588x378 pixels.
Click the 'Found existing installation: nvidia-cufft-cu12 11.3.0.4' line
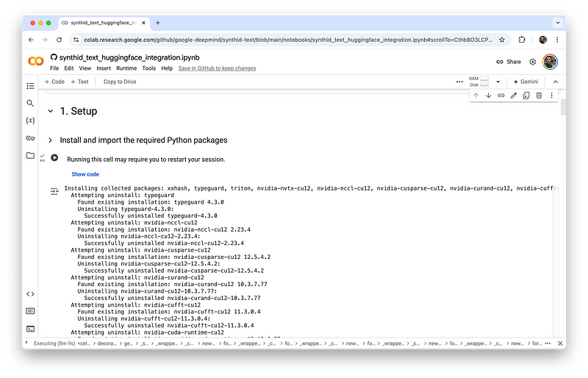(169, 312)
